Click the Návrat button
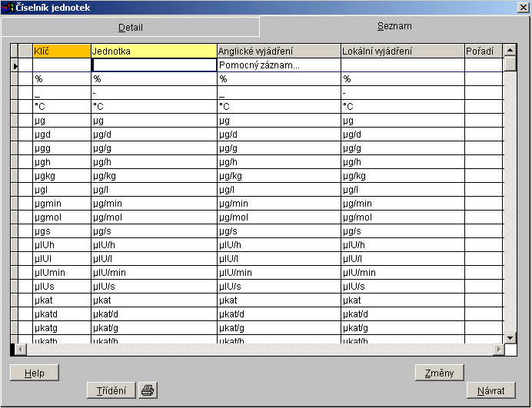The height and width of the screenshot is (408, 532). click(x=490, y=390)
